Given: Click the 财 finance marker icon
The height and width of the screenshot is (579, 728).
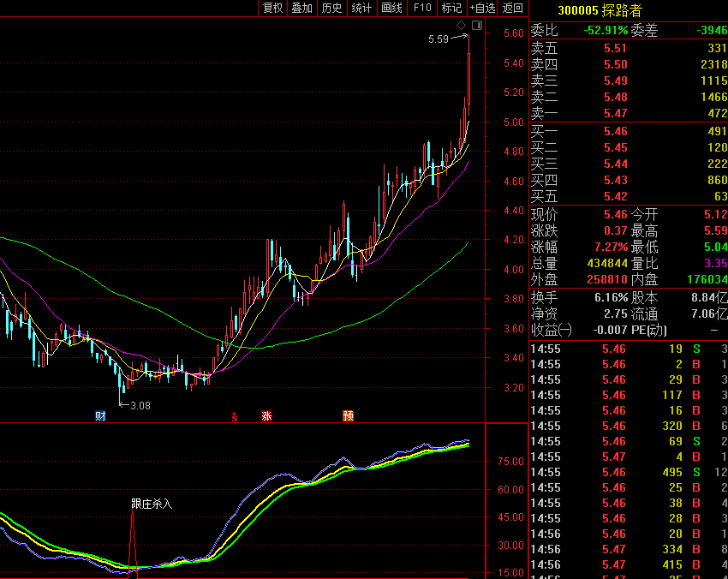Looking at the screenshot, I should [x=100, y=415].
